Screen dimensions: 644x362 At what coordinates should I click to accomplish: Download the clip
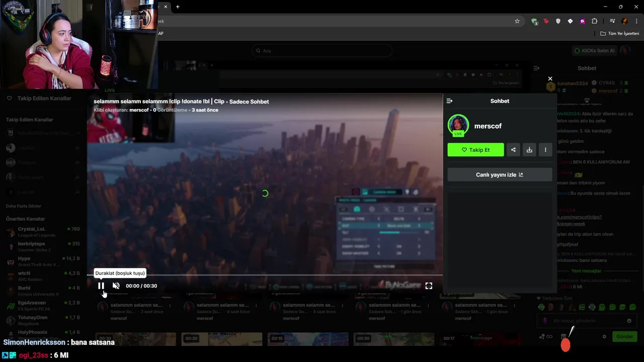(x=529, y=150)
